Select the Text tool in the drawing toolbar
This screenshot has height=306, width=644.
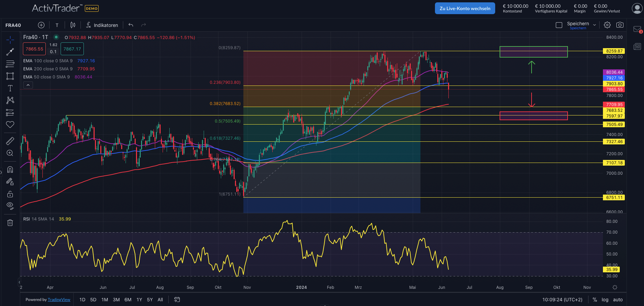10,88
